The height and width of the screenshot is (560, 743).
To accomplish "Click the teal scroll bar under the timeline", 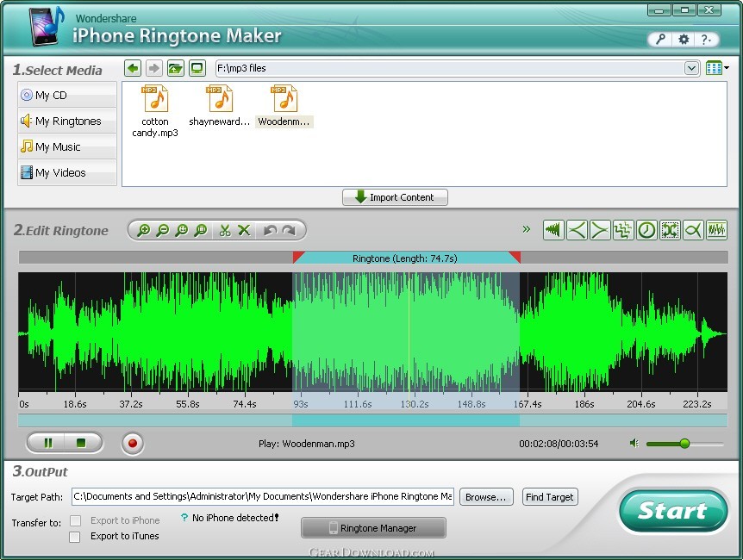I will coord(372,420).
